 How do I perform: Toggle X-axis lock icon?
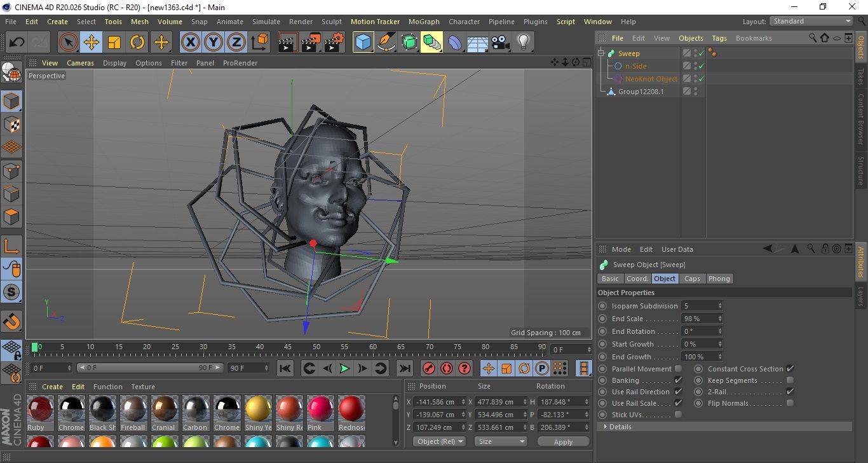190,43
